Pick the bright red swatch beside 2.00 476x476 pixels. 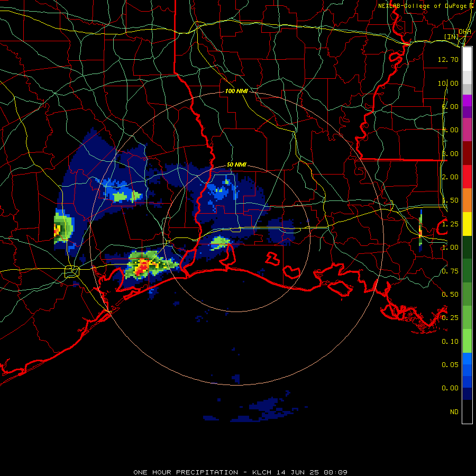tap(467, 177)
